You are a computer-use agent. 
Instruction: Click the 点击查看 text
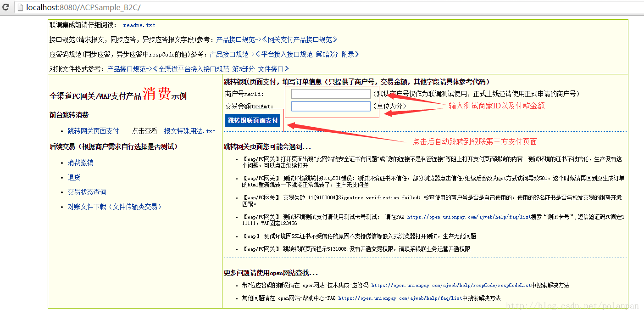[144, 131]
